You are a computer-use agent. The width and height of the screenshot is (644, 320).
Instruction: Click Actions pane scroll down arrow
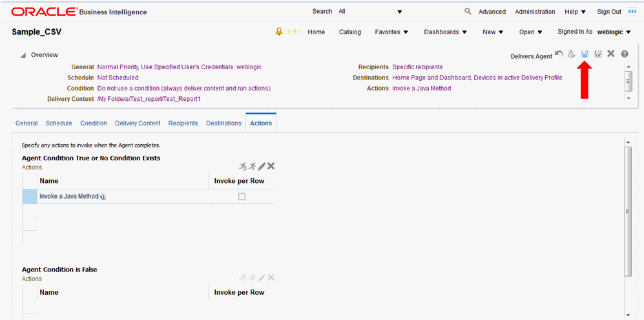628,314
